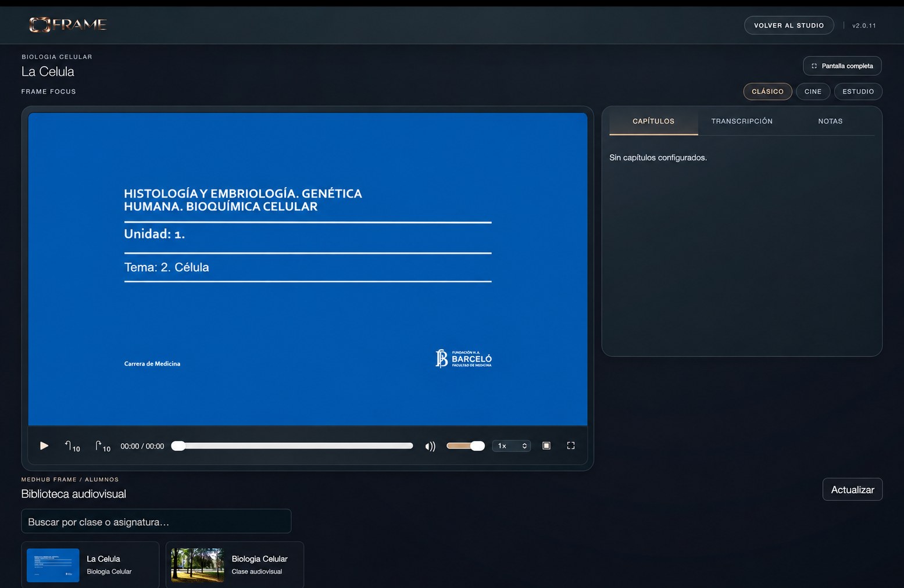Click the BIOLOGIA CELULAR breadcrumb label
The height and width of the screenshot is (588, 904).
tap(57, 57)
